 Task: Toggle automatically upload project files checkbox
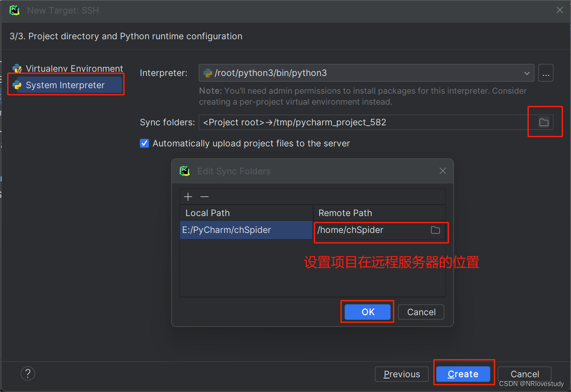pyautogui.click(x=144, y=143)
